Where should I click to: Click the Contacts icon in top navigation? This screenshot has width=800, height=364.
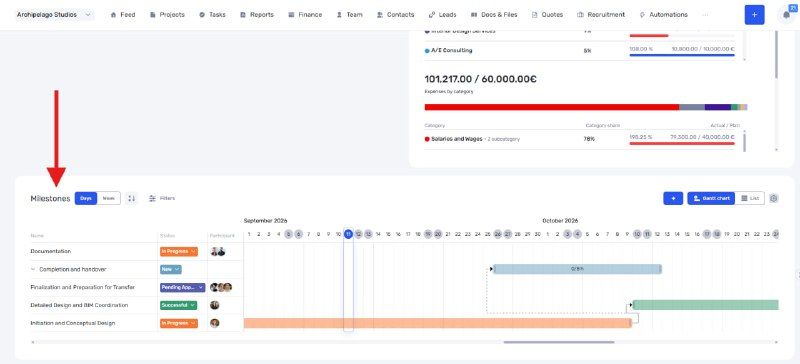coord(380,15)
